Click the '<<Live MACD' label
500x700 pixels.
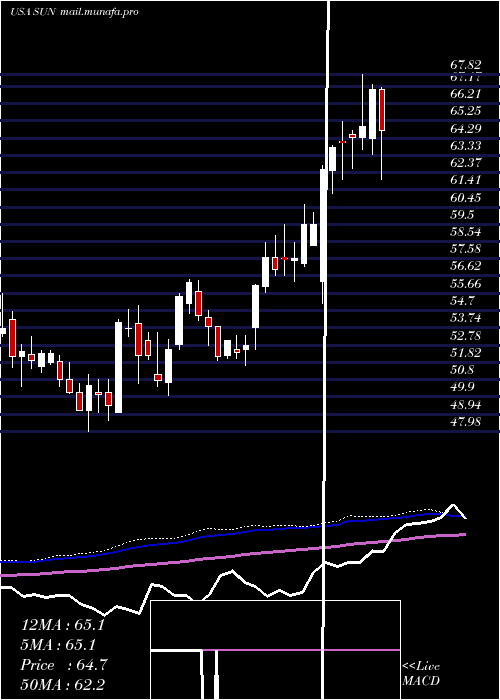tap(421, 673)
